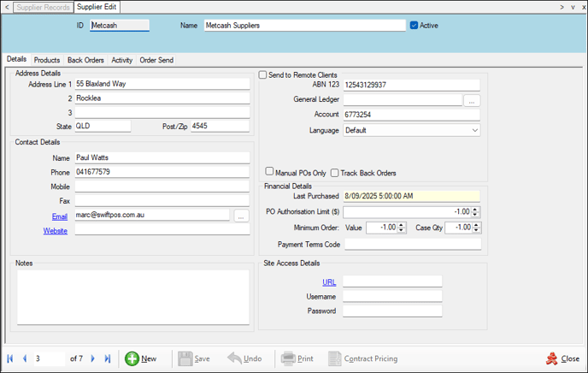Open the General Ledger browse button
Screen dimensions: 588x373
[x=472, y=100]
